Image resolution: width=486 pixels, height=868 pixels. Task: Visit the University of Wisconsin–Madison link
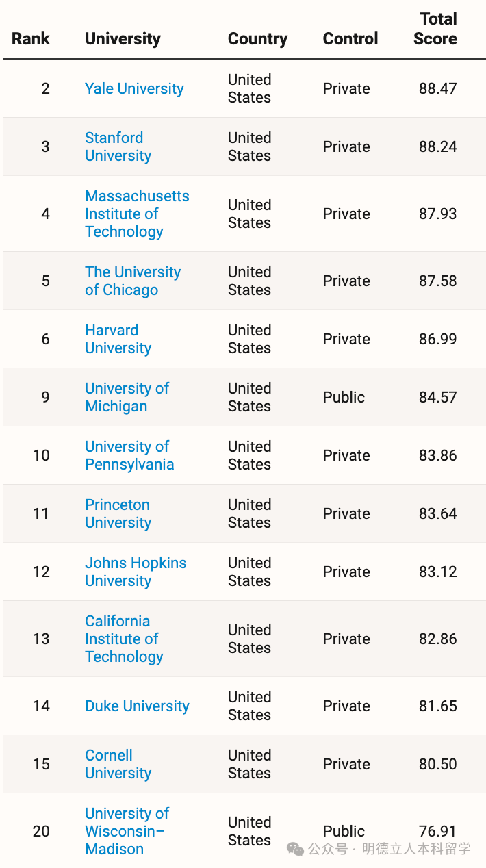pos(127,831)
